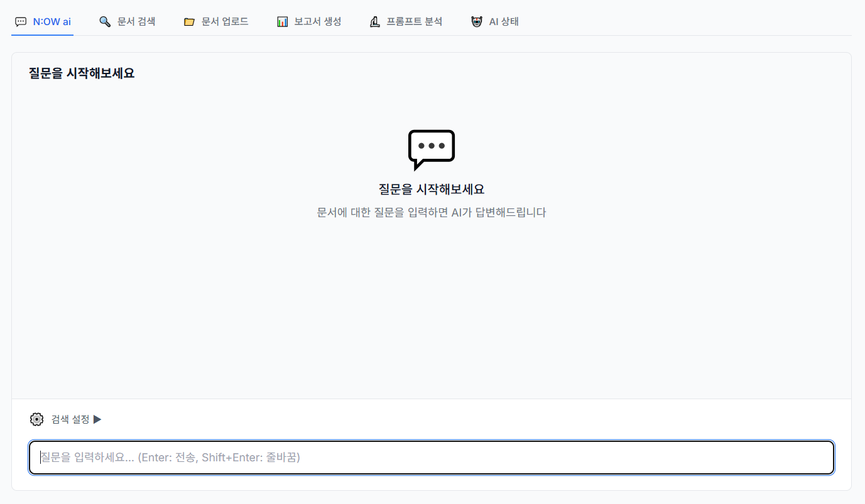
Task: Switch to the 문서 검색 tab
Action: click(x=128, y=21)
